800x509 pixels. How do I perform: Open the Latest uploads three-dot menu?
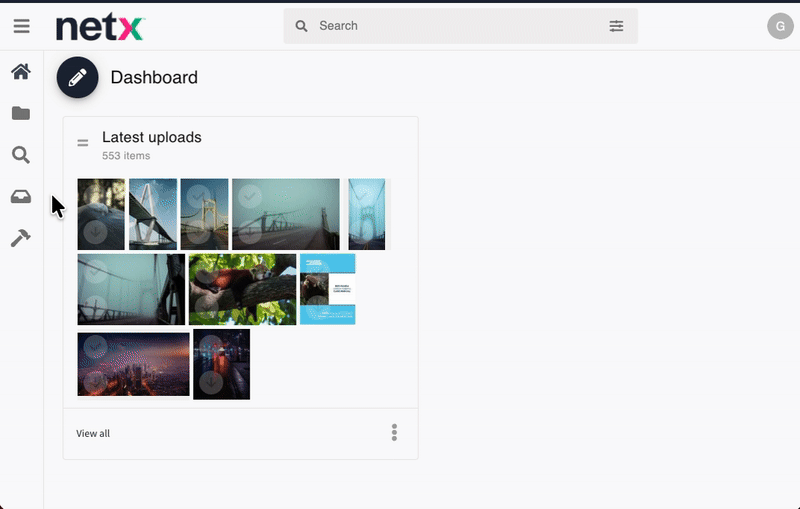pyautogui.click(x=394, y=432)
